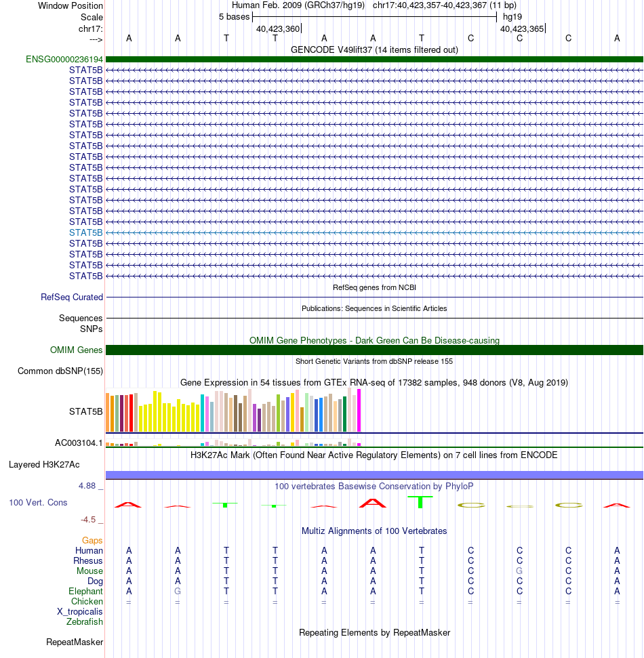The height and width of the screenshot is (658, 644).
Task: Click the Zebrafish alignment row label
Action: click(84, 622)
